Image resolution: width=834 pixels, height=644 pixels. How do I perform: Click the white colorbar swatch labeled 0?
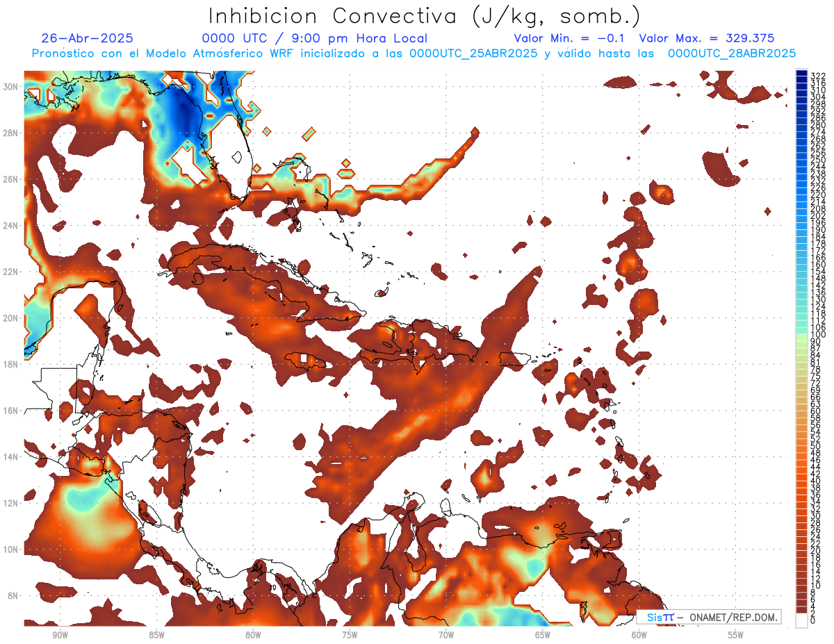[x=801, y=620]
